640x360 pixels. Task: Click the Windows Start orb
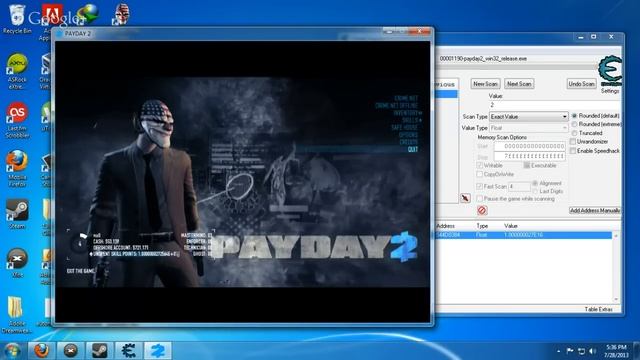pos(12,351)
